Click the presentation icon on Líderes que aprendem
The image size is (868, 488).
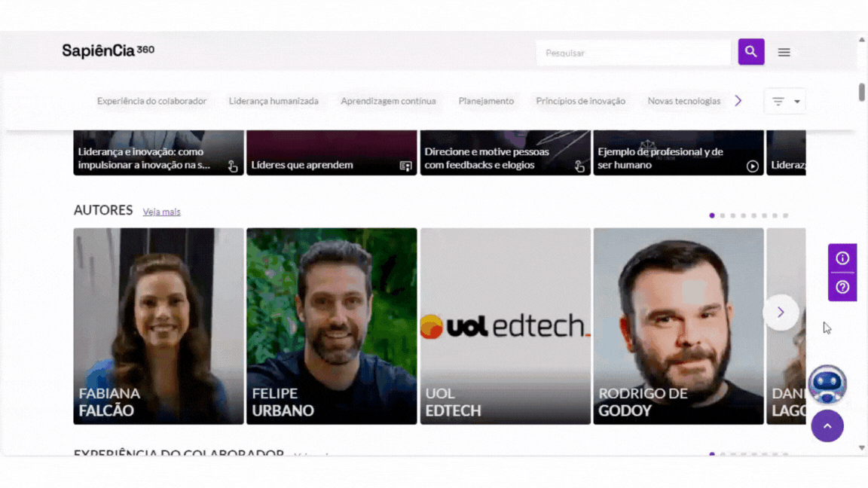click(406, 166)
